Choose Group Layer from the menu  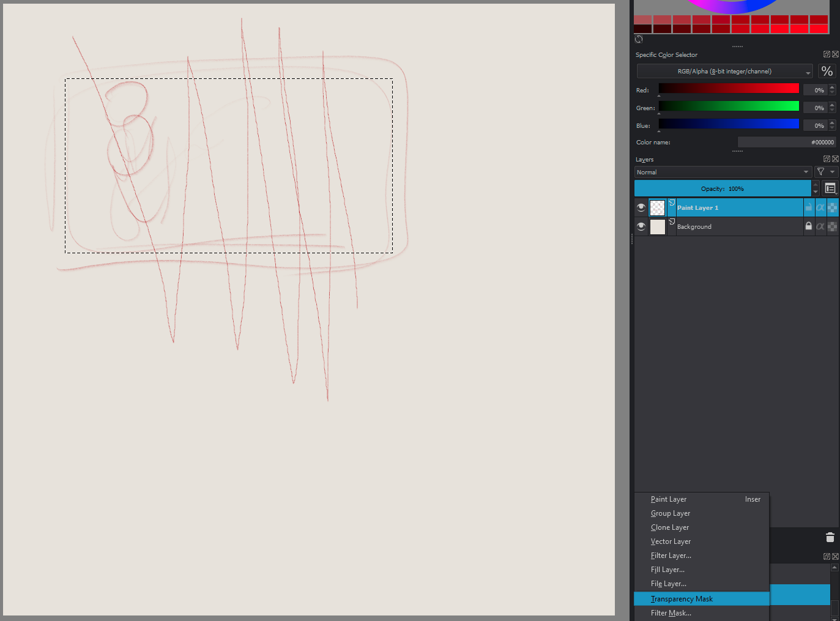(702, 513)
